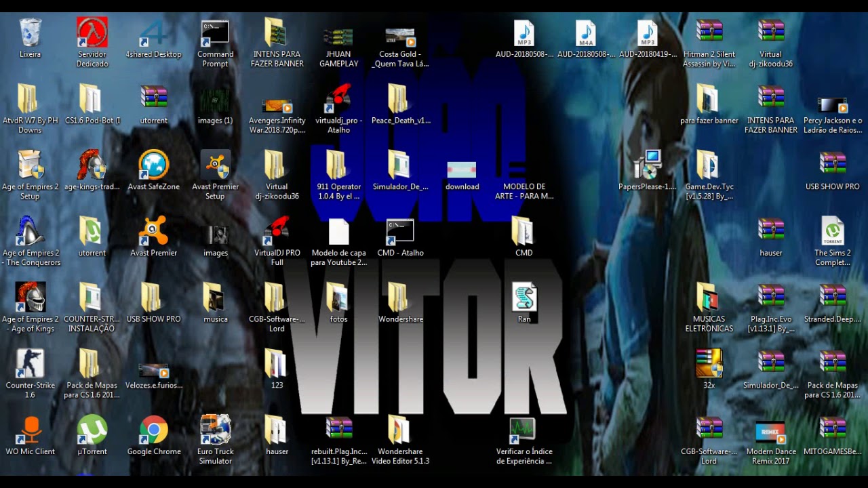Screen dimensions: 868x488
Task: Launch the Servidor Dedicado application
Action: 92,32
